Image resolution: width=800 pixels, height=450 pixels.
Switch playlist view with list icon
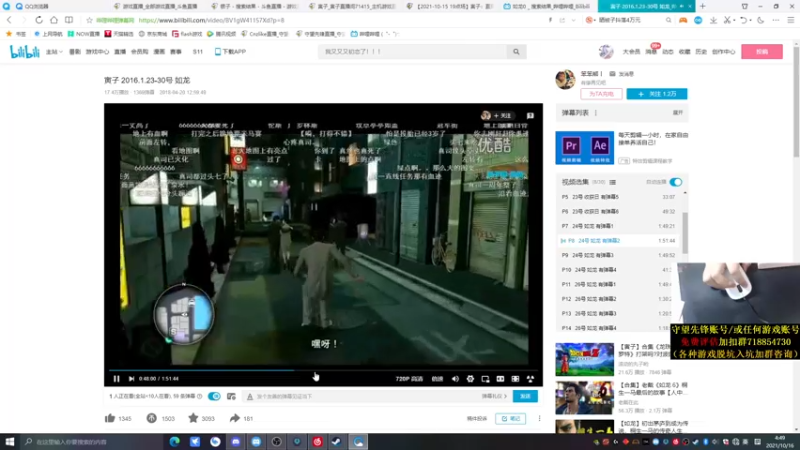[613, 182]
